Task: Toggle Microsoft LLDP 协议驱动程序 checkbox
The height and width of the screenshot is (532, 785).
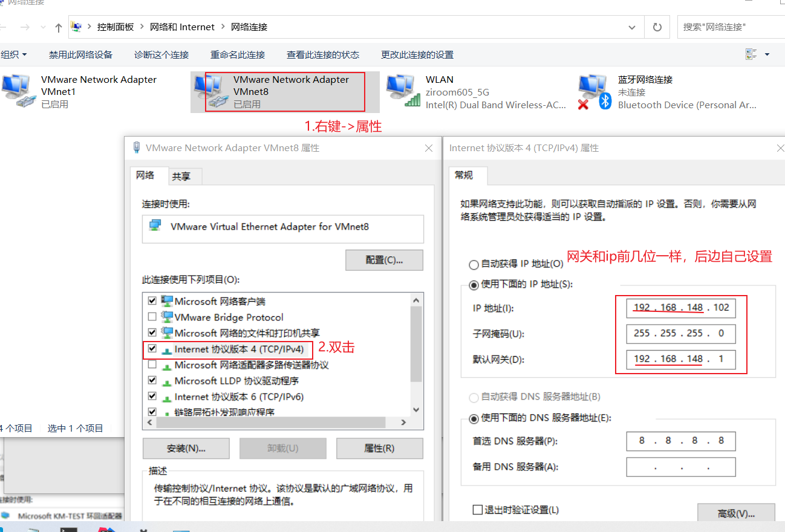Action: pyautogui.click(x=152, y=381)
